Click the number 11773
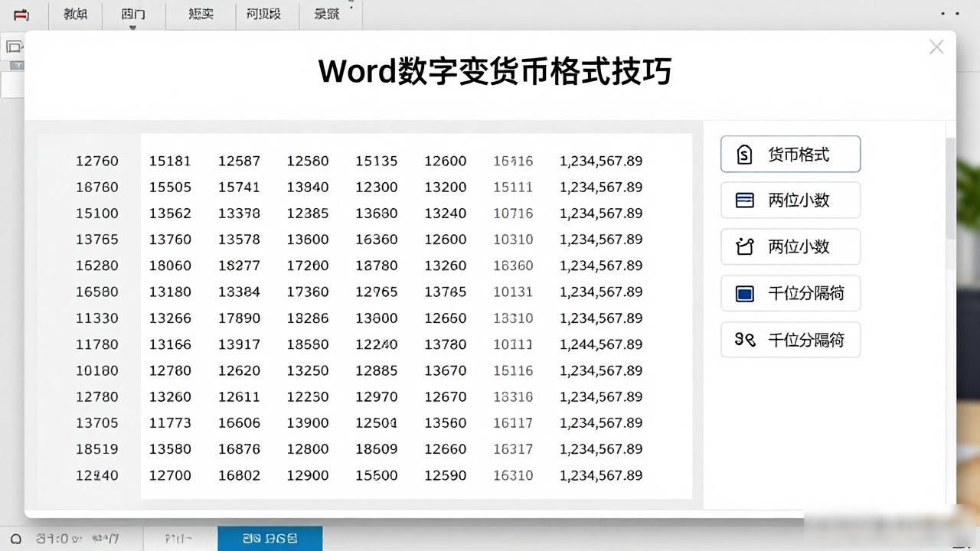980x551 pixels. coord(170,422)
